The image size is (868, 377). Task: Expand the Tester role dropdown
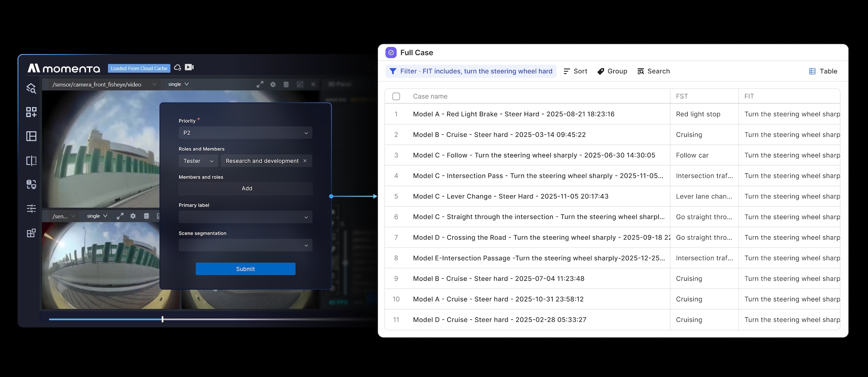coord(198,161)
